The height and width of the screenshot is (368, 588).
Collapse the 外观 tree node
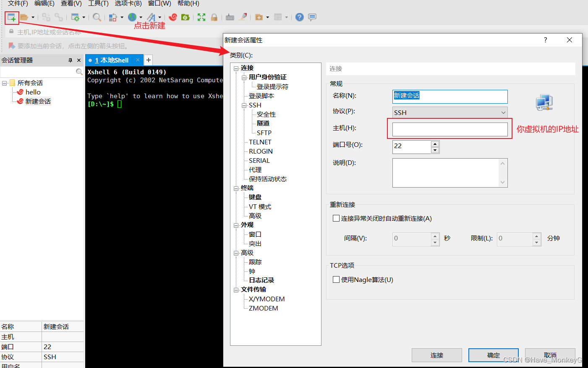click(x=236, y=225)
